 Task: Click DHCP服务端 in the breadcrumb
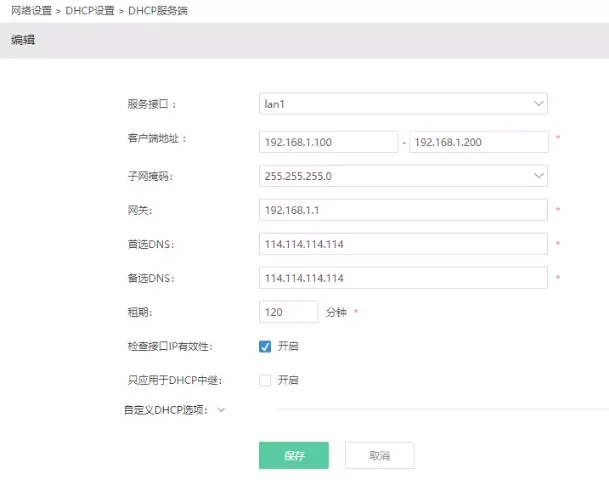[158, 10]
